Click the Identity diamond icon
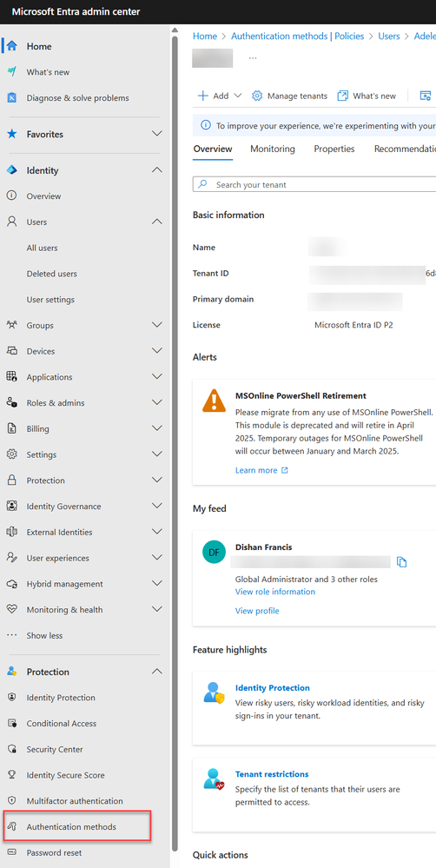Screen dimensions: 436x868 [11, 170]
